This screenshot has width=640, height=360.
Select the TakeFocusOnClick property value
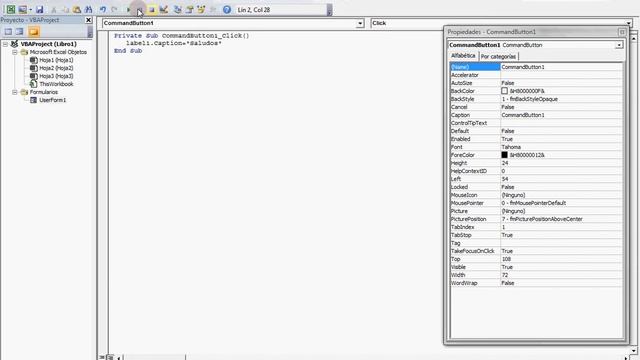(x=562, y=251)
